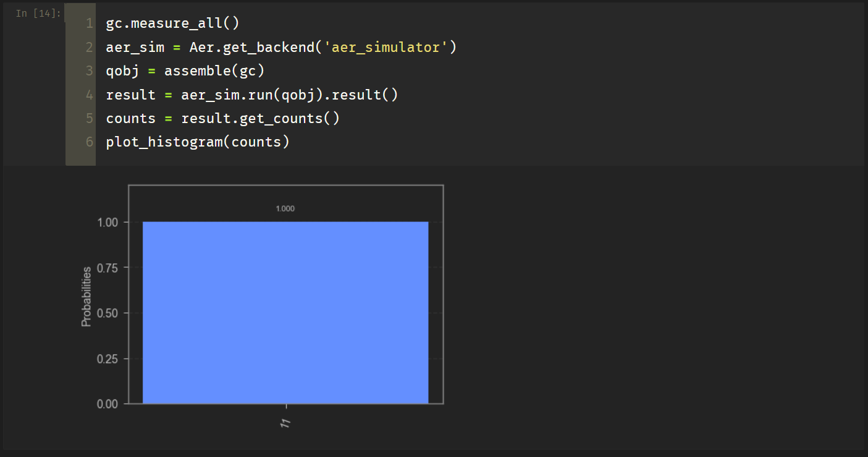
Task: Place cursor in gc.measure_all() code line
Action: pyautogui.click(x=172, y=24)
